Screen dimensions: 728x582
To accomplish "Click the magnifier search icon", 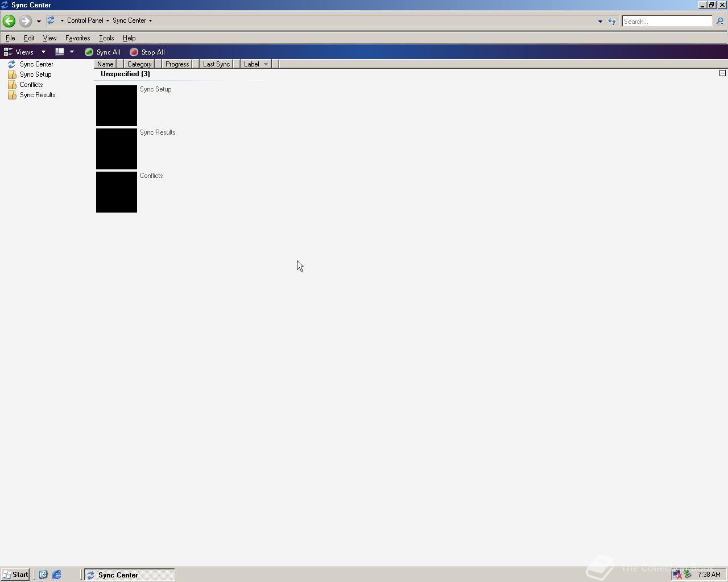I will click(719, 21).
